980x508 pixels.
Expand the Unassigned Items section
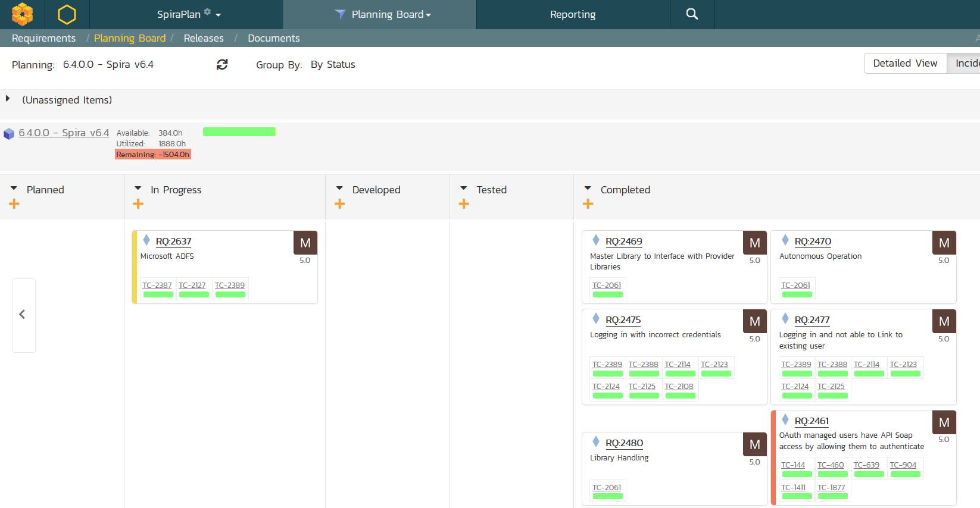coord(8,99)
